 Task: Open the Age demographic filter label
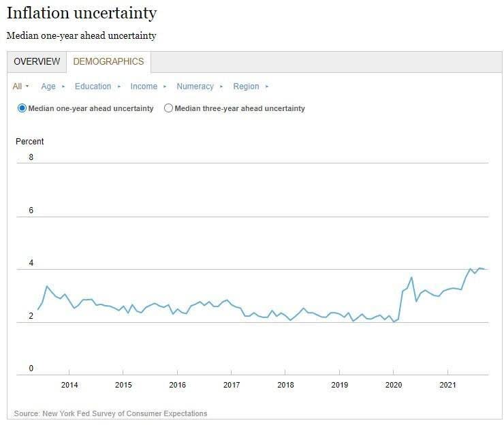click(x=48, y=86)
